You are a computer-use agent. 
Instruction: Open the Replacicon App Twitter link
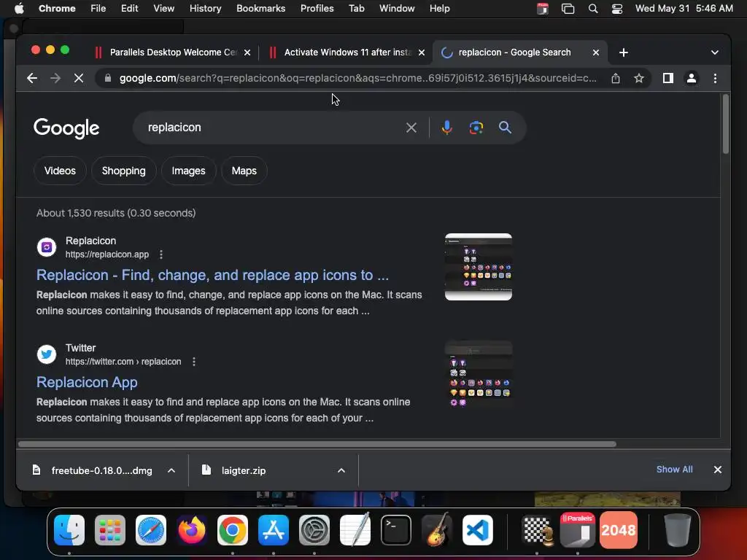[x=88, y=382]
